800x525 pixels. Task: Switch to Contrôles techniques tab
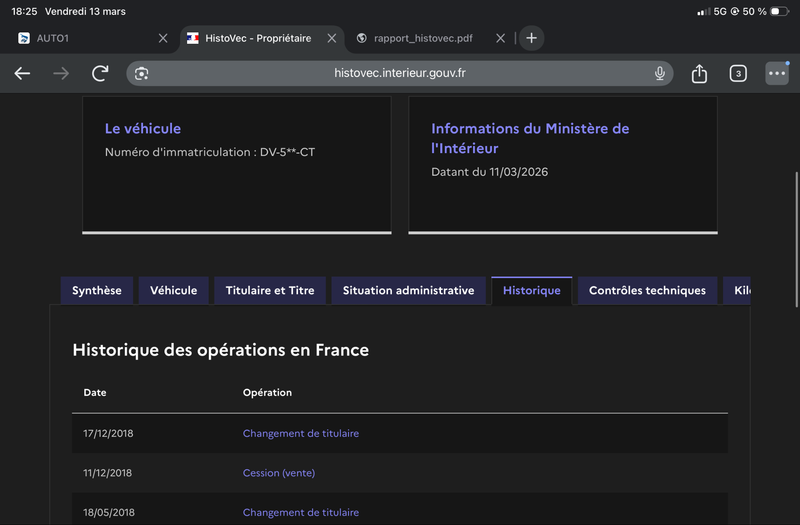point(647,291)
